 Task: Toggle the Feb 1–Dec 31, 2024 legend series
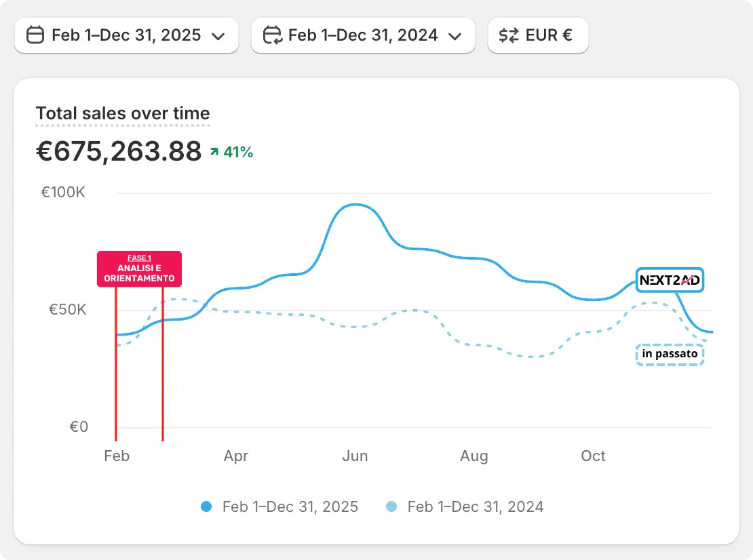(x=475, y=506)
